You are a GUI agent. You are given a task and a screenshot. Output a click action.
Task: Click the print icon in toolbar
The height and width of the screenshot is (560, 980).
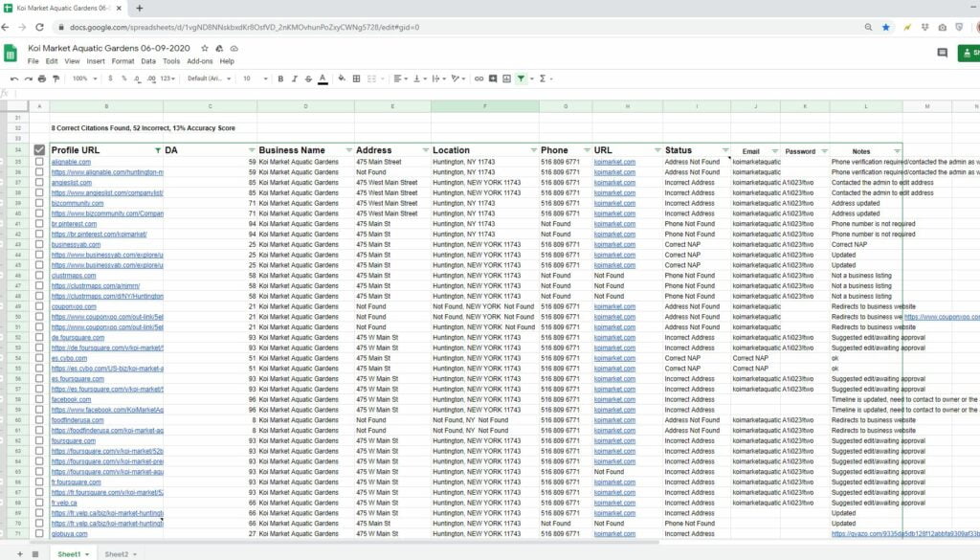42,78
